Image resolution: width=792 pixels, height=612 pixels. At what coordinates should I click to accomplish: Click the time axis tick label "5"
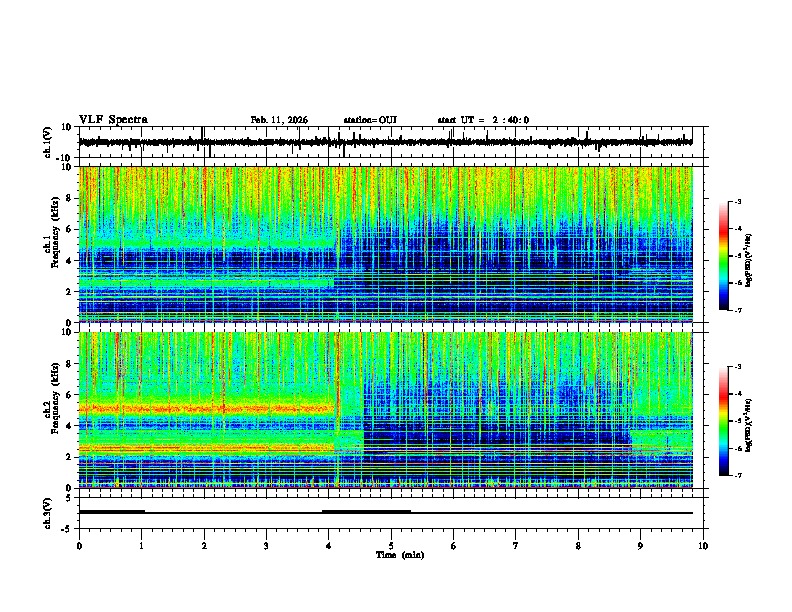pyautogui.click(x=391, y=546)
